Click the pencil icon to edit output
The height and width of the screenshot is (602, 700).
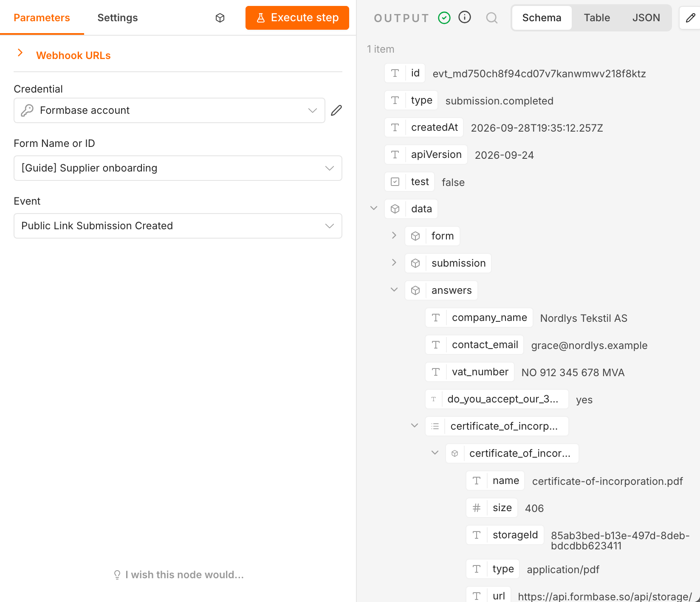click(x=691, y=18)
